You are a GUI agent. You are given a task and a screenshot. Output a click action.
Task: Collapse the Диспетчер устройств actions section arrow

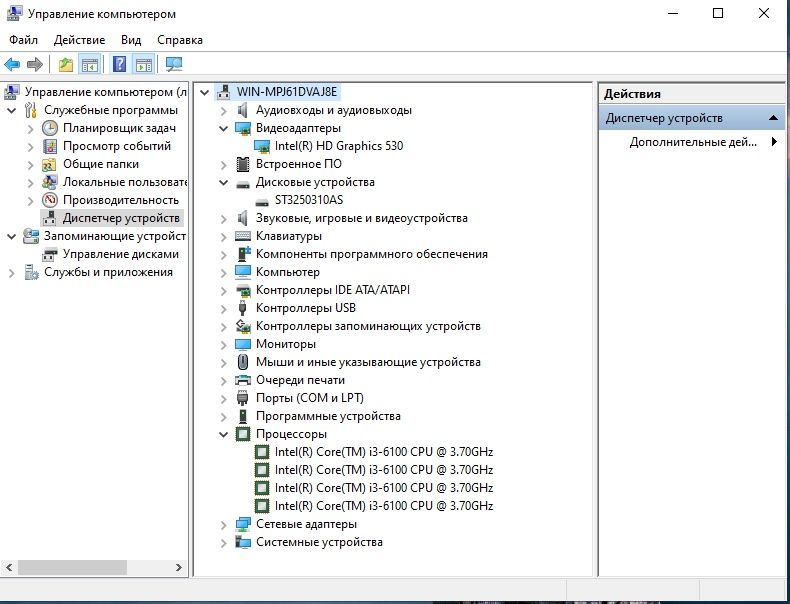tap(773, 118)
